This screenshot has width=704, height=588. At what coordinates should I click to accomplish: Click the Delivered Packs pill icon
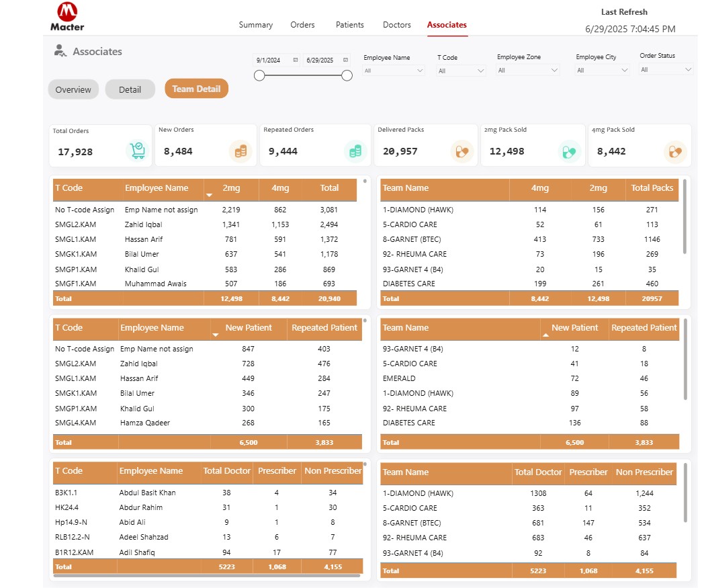point(461,151)
